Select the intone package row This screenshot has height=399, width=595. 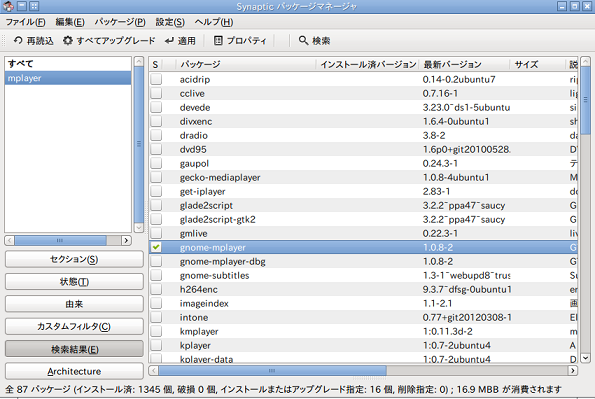(363, 317)
